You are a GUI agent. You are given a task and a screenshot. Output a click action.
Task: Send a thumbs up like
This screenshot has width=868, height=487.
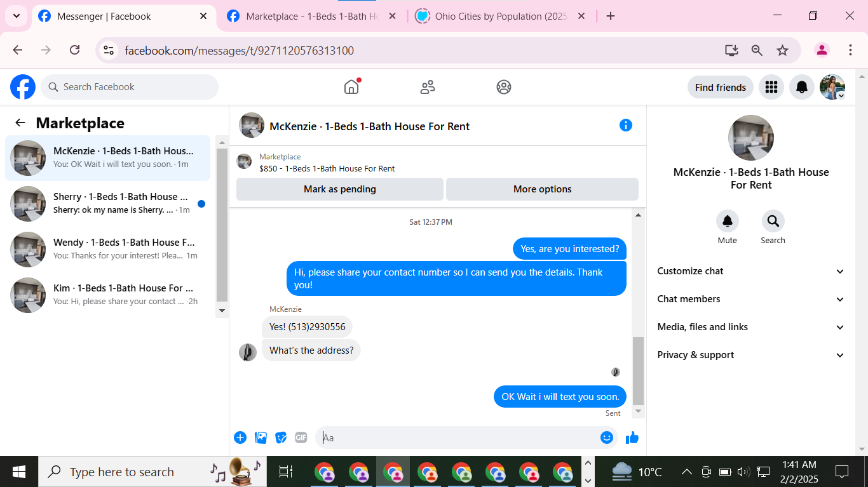point(632,437)
